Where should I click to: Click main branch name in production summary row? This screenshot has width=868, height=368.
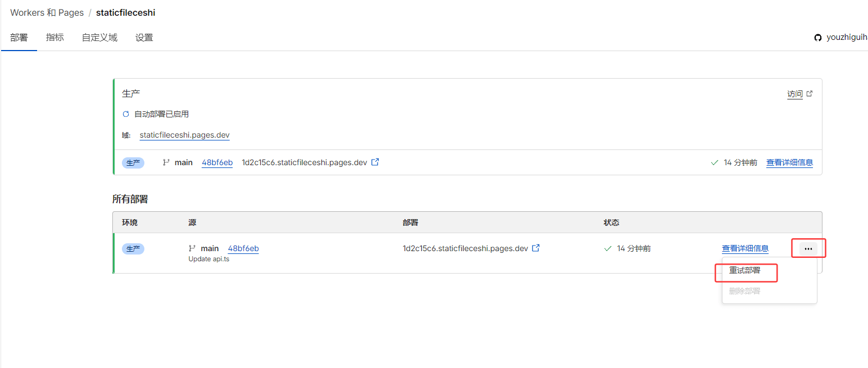coord(184,162)
